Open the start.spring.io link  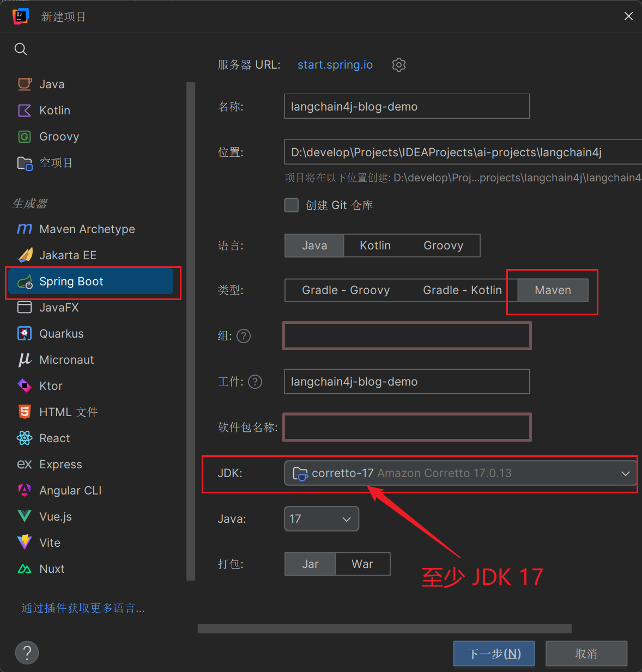[x=335, y=65]
